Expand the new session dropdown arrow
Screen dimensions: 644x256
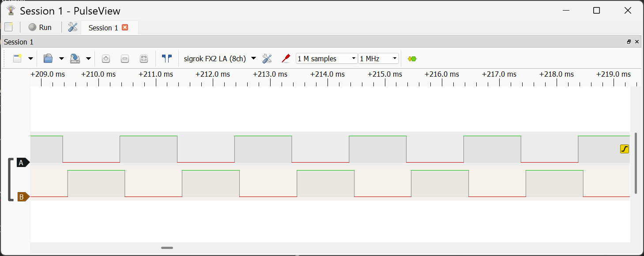tap(30, 59)
